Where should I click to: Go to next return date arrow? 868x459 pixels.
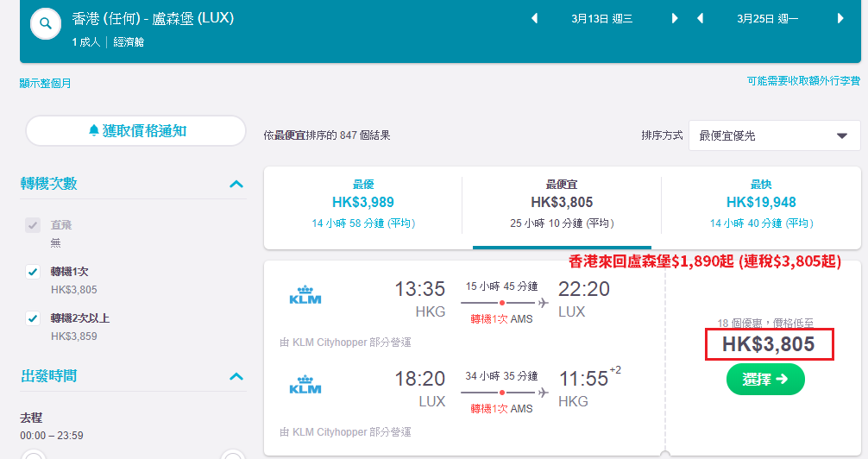tap(840, 18)
